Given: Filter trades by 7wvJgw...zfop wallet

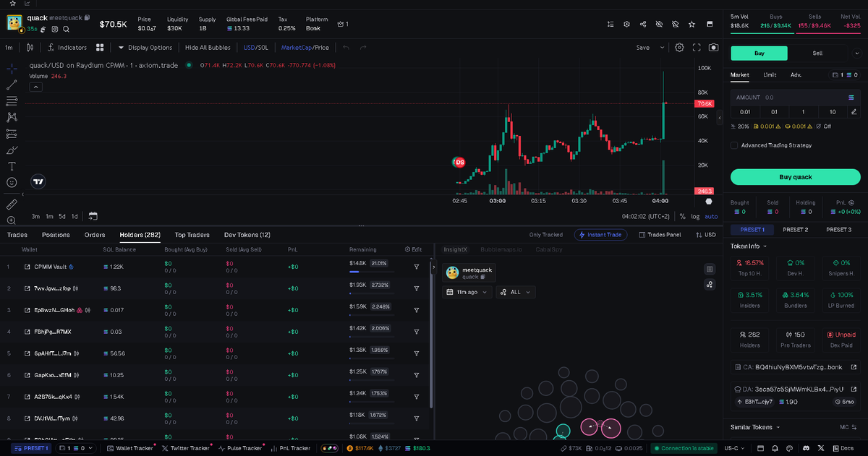Looking at the screenshot, I should pos(417,288).
